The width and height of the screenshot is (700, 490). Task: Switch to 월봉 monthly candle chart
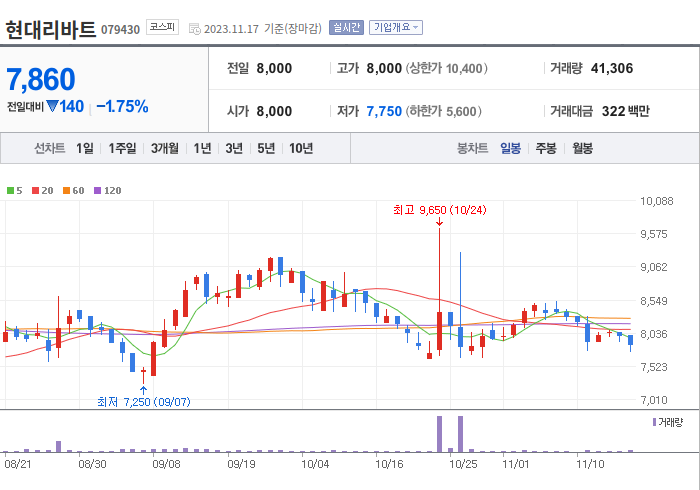click(583, 148)
